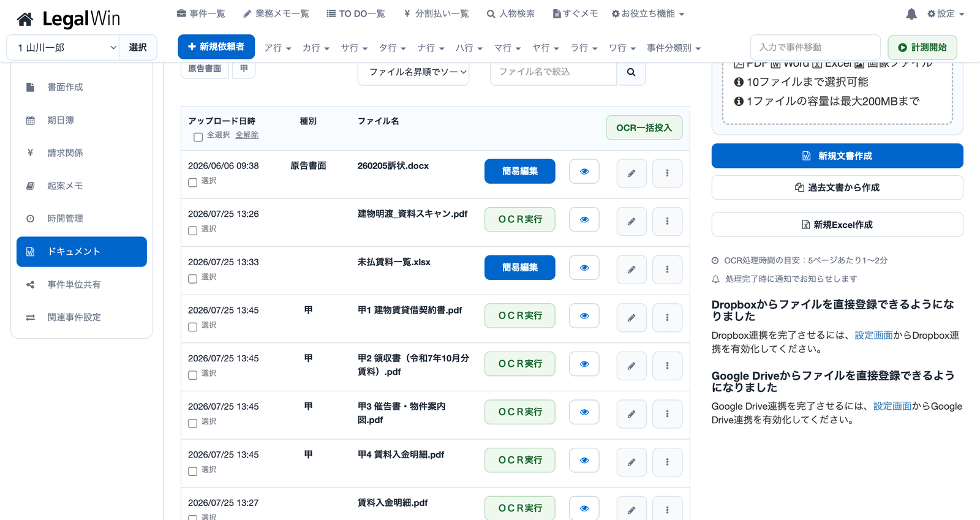Click the OCR一括投入 button
The image size is (980, 520).
pos(644,128)
